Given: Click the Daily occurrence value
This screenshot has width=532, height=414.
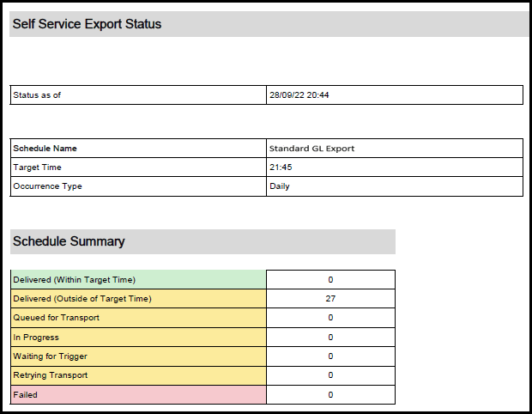Looking at the screenshot, I should [280, 186].
